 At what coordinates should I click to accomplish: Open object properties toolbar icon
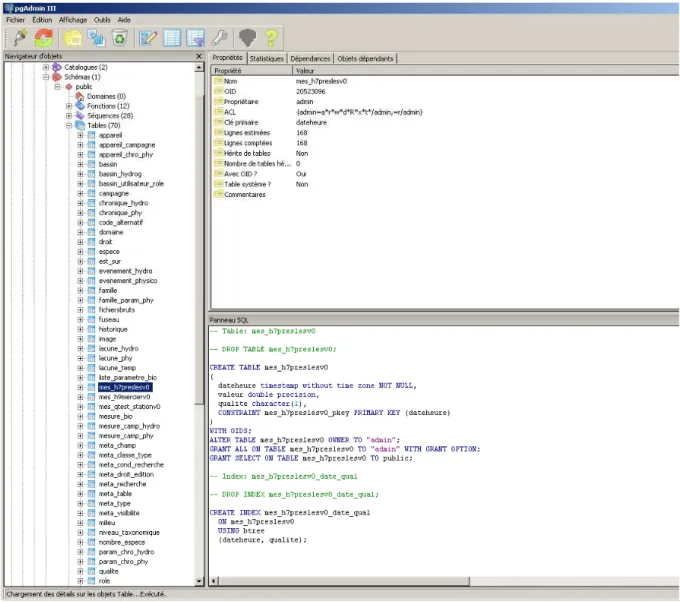pos(73,38)
